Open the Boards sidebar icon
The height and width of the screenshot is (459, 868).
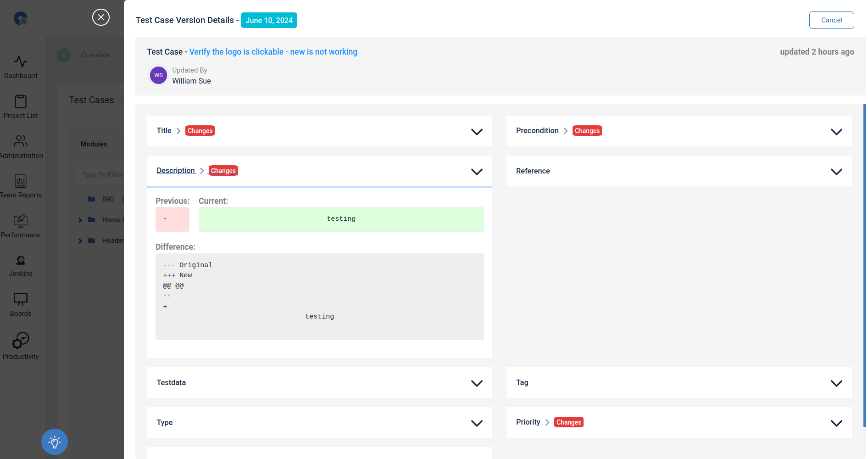coord(21,300)
